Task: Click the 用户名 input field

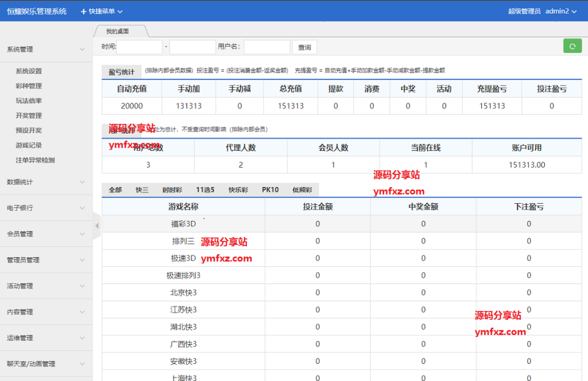Action: tap(266, 46)
